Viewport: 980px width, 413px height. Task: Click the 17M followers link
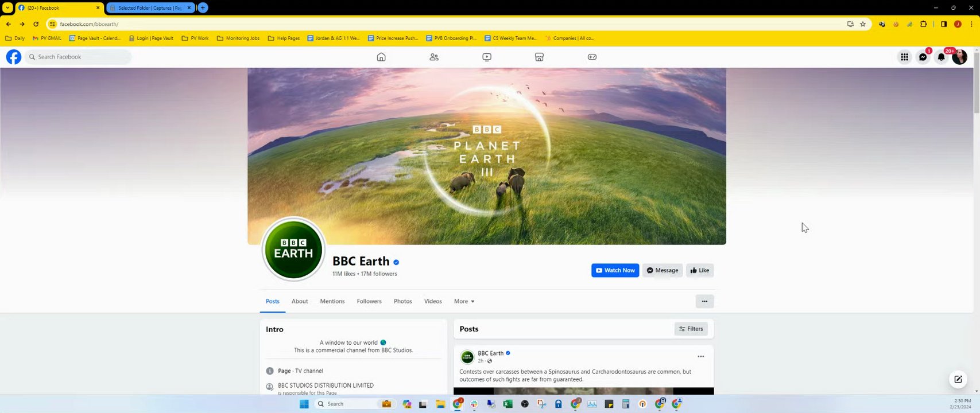pyautogui.click(x=379, y=274)
